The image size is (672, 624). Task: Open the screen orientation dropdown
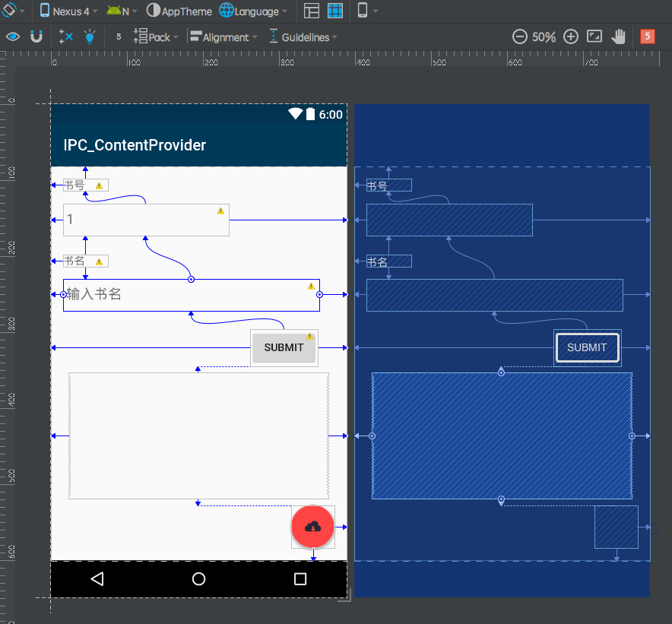pos(13,11)
